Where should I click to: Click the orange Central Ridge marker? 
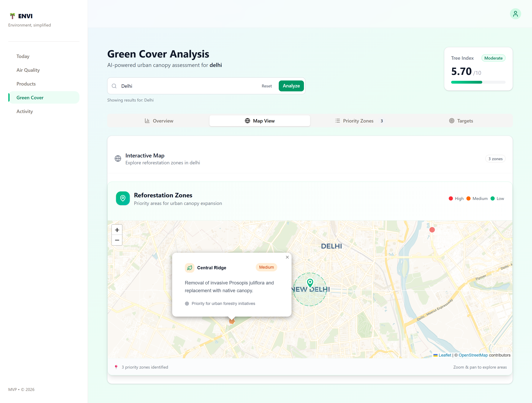point(232,321)
